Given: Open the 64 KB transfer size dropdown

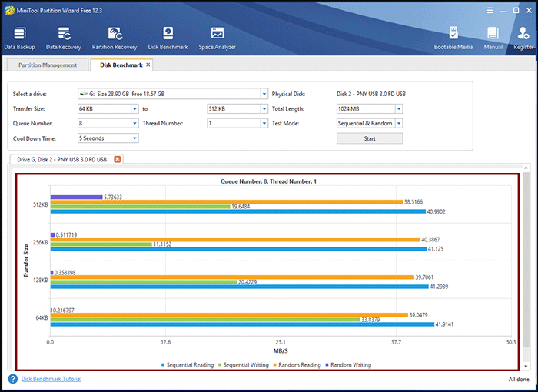Looking at the screenshot, I should tap(134, 109).
